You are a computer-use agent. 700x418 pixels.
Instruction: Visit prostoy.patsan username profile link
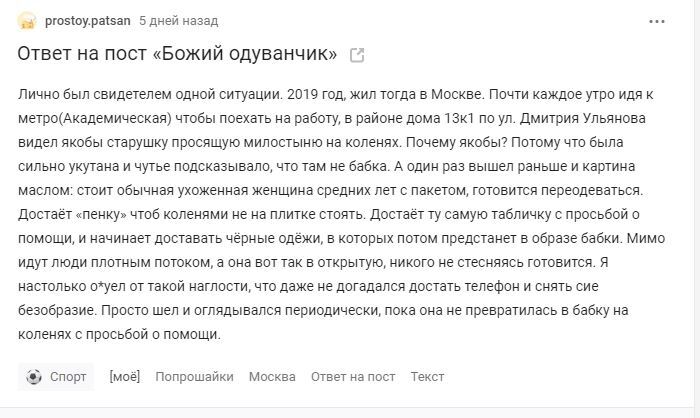88,21
